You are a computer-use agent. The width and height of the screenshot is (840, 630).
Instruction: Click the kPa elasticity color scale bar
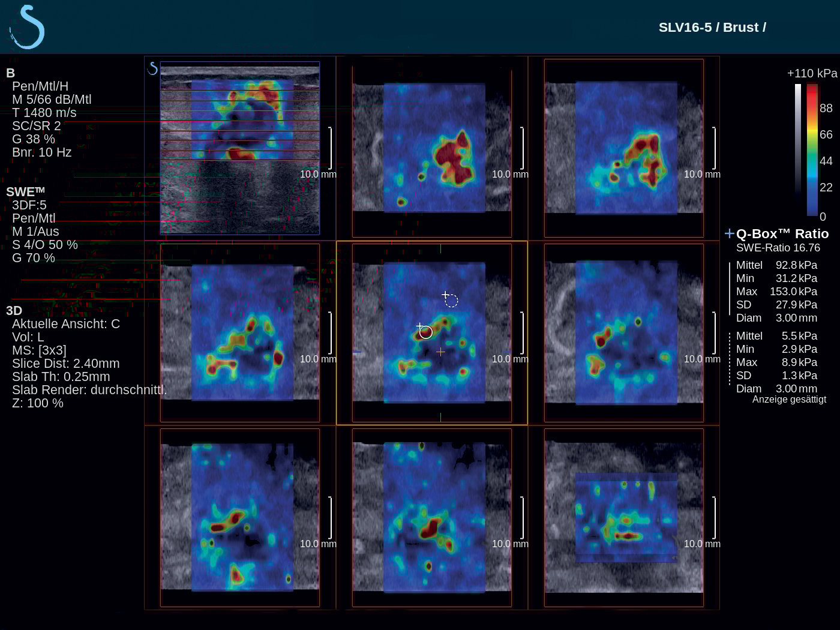click(812, 149)
